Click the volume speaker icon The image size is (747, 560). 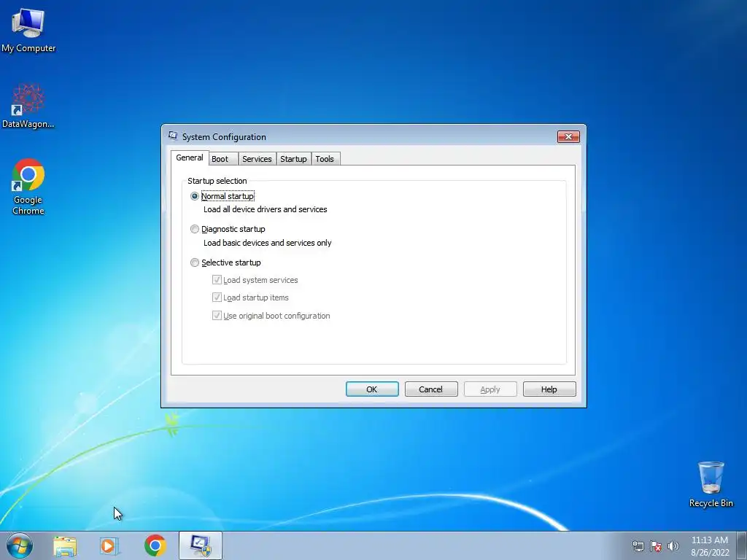pos(673,546)
